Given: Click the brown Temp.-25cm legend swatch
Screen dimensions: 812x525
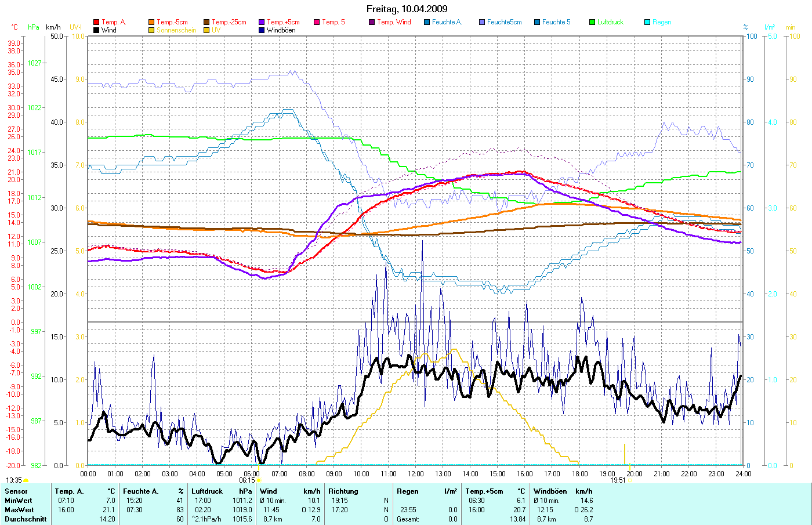Looking at the screenshot, I should [206, 22].
